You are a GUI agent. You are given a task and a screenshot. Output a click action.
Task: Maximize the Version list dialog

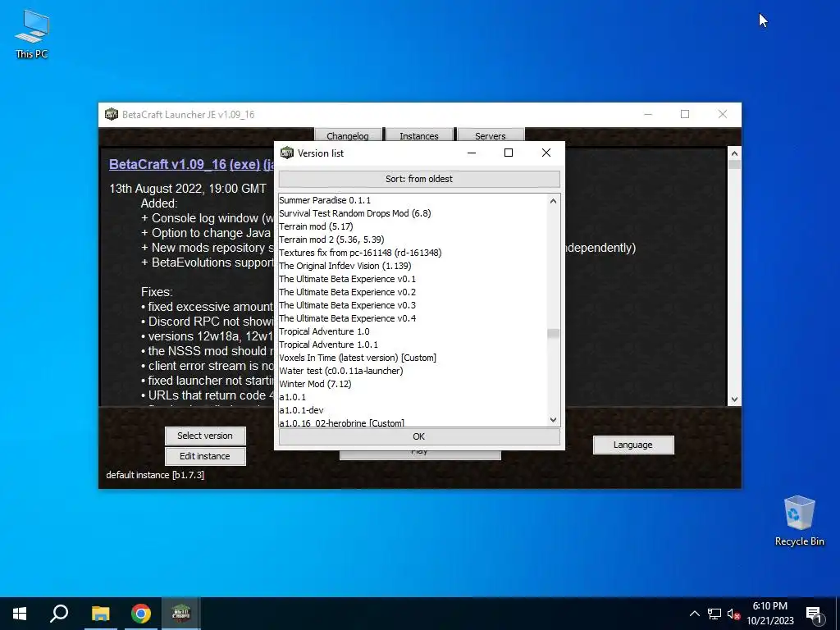pyautogui.click(x=509, y=153)
